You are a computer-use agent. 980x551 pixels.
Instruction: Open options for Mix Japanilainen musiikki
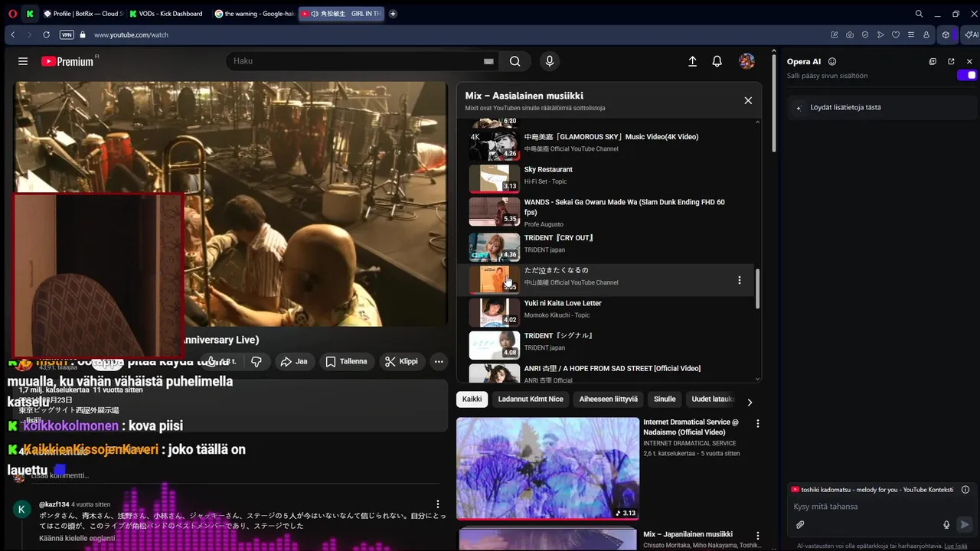[758, 536]
